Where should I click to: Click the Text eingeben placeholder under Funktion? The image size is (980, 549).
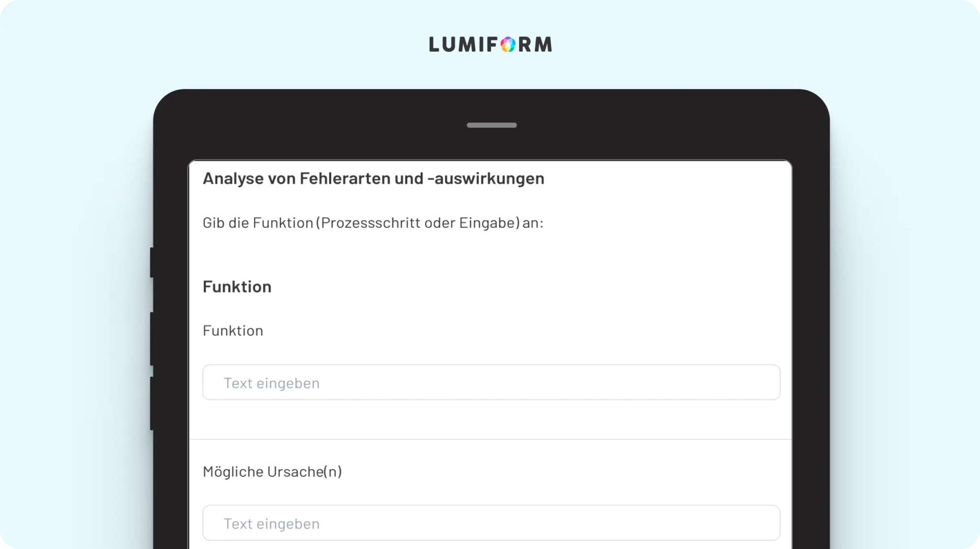click(271, 383)
